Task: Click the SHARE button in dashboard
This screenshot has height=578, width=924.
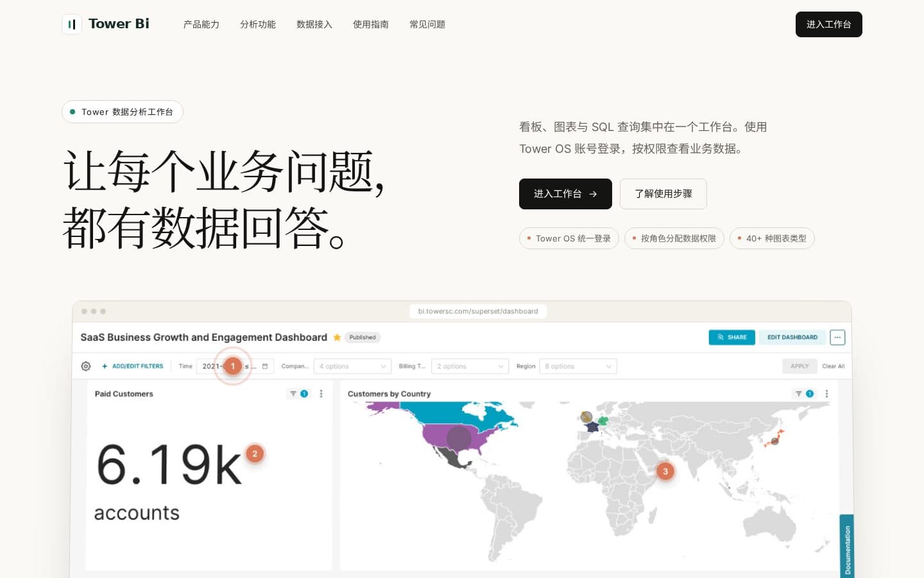Action: (x=732, y=337)
